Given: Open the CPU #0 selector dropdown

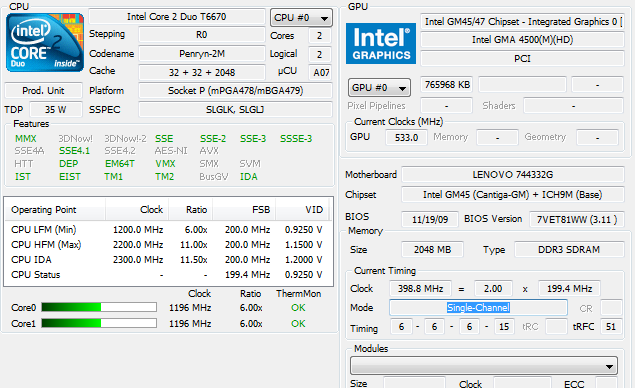Looking at the screenshot, I should pos(301,18).
